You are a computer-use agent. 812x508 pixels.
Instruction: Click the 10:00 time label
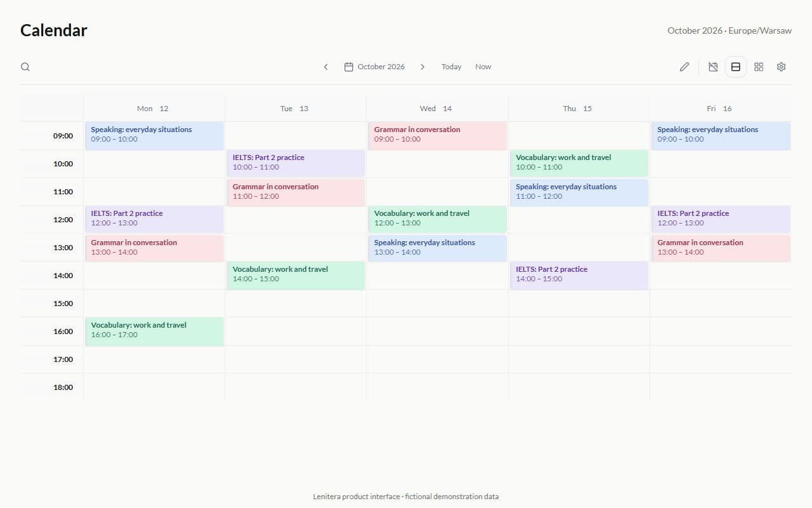63,164
